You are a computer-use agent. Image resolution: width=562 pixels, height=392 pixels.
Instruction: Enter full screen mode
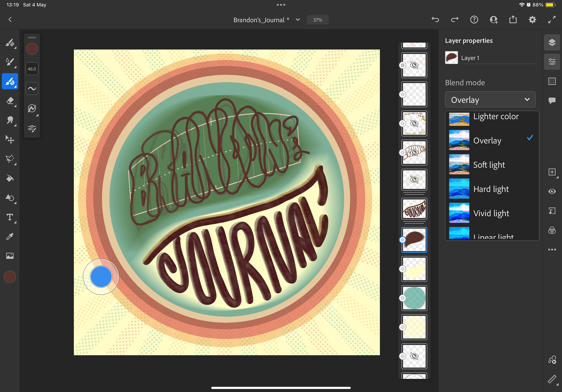coord(552,19)
